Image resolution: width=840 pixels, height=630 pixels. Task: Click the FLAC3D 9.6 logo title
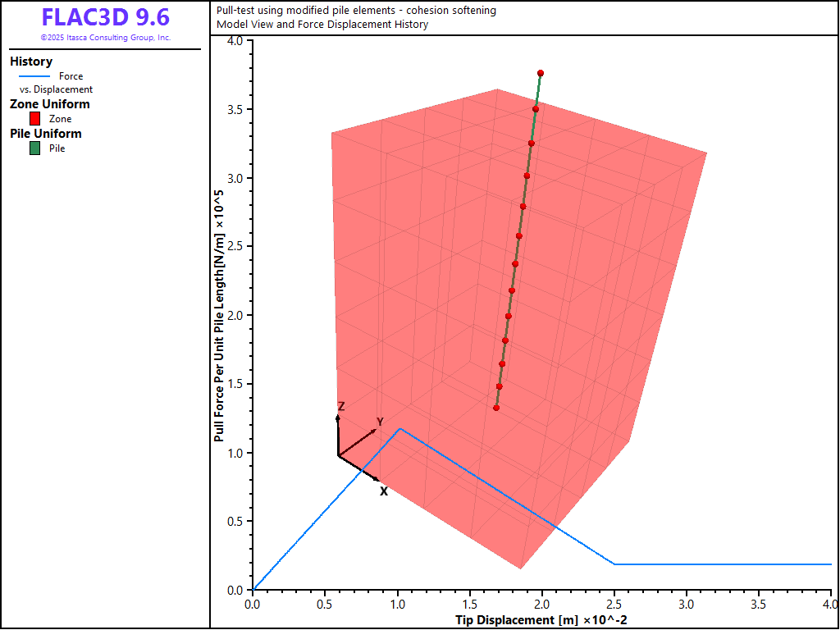coord(105,18)
